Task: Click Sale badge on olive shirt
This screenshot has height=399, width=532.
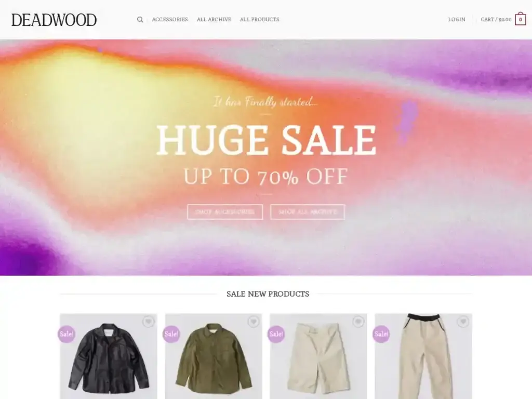Action: tap(171, 334)
